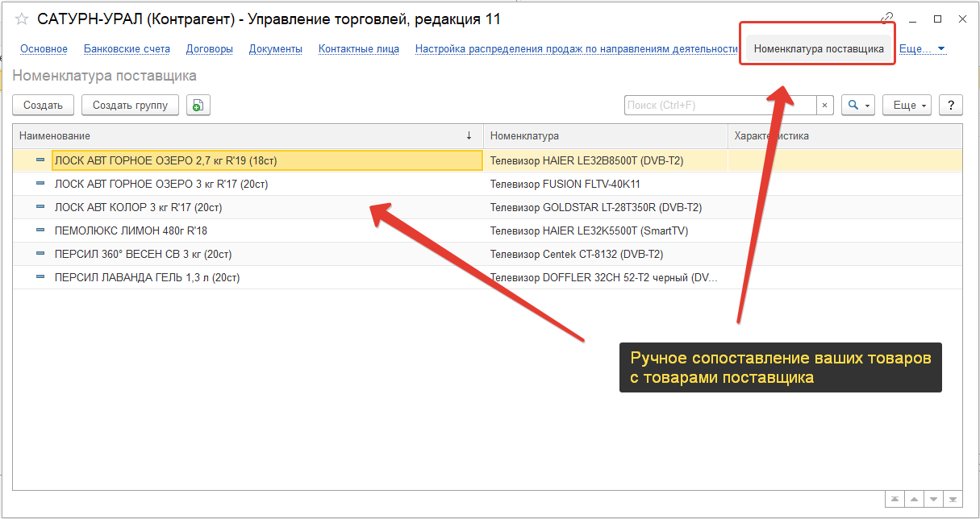Click the Создать группу button

pos(130,105)
